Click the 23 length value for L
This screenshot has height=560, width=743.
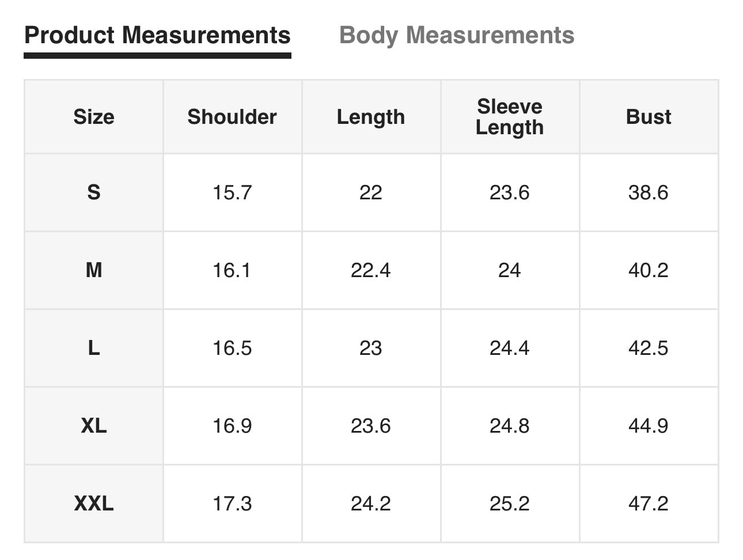pos(371,347)
